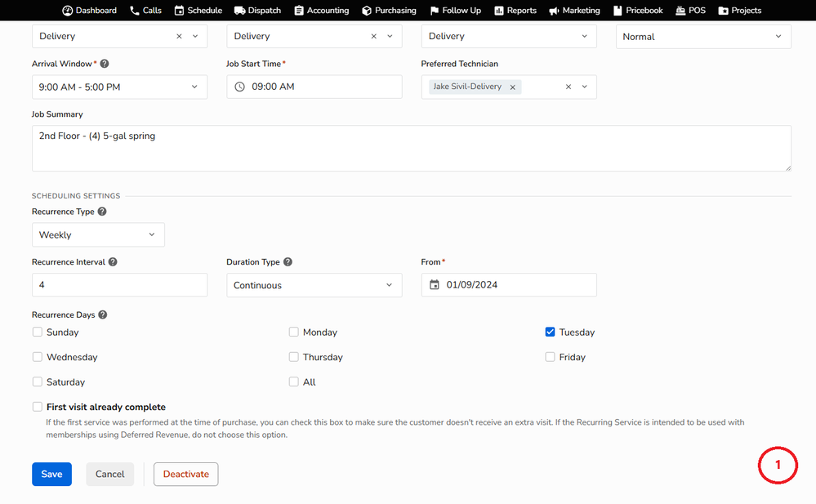Click the help icon next to Duration Type
Screen dimensions: 816x504
[288, 262]
